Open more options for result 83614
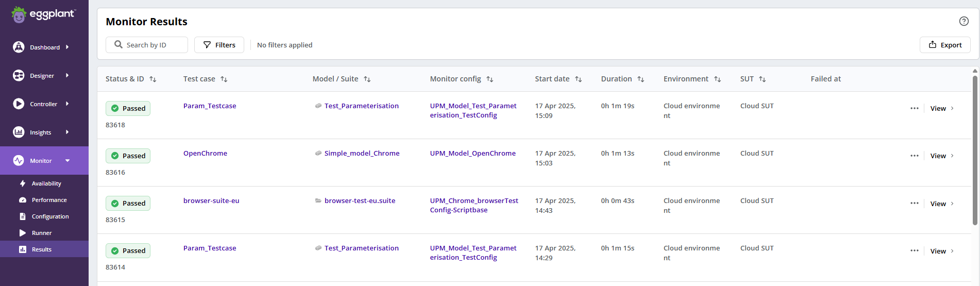This screenshot has height=286, width=980. (x=915, y=250)
